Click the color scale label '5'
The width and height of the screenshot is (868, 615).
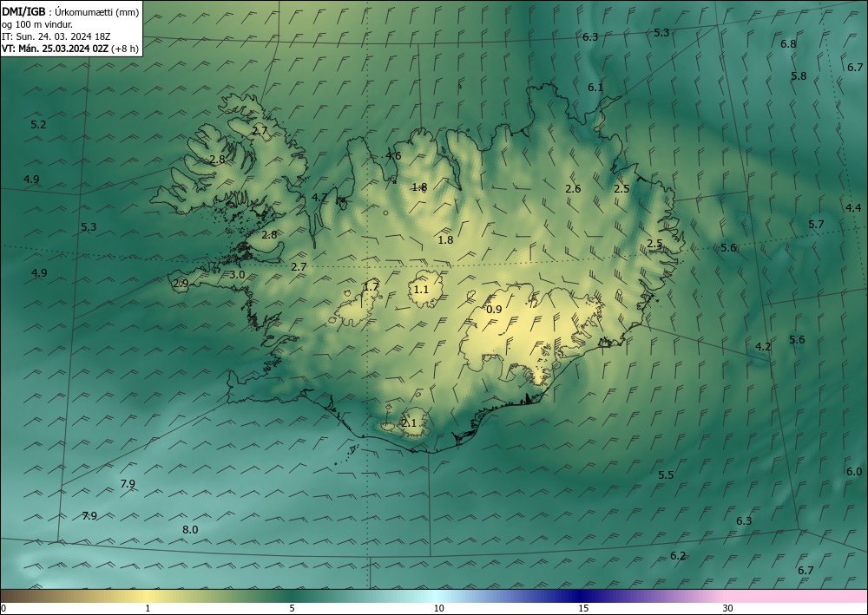(292, 609)
